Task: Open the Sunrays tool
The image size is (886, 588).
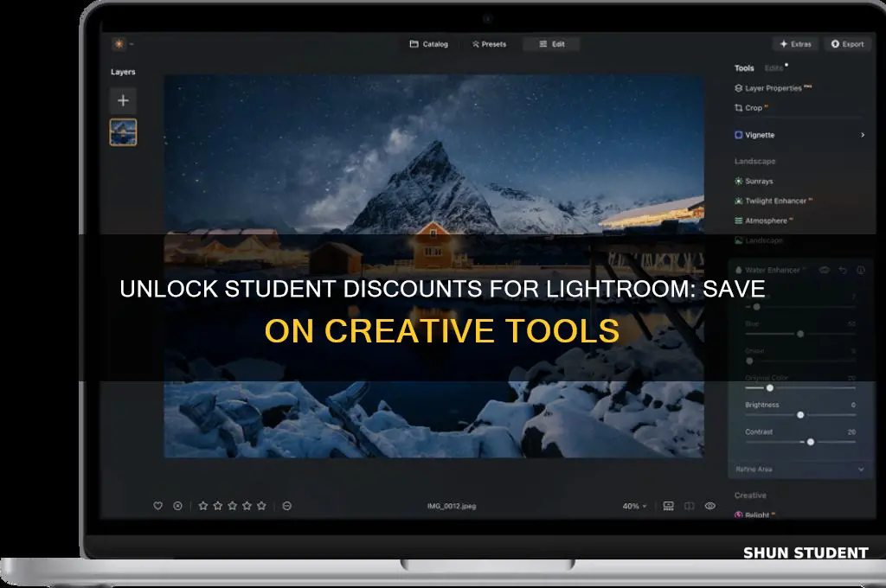Action: pyautogui.click(x=754, y=182)
